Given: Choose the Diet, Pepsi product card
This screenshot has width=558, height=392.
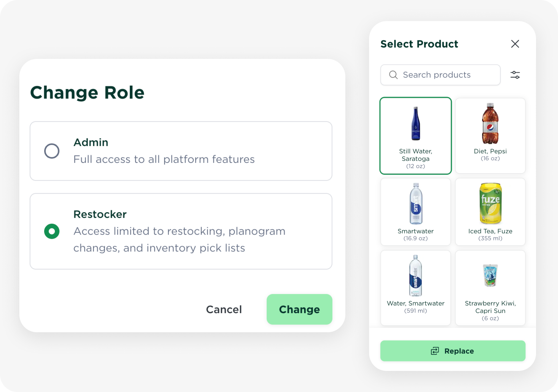Looking at the screenshot, I should pos(490,136).
